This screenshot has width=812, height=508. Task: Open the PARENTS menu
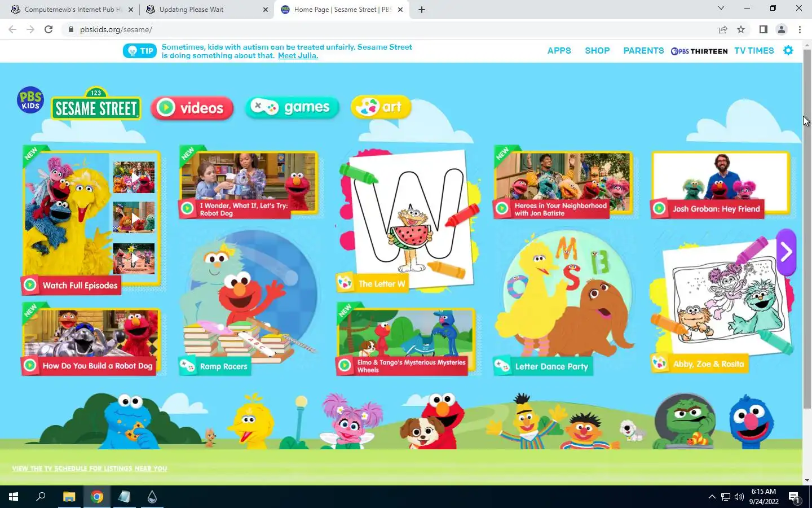(x=643, y=51)
